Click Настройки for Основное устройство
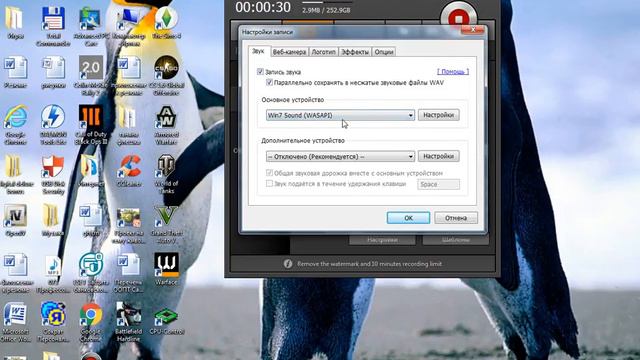The image size is (640, 360). click(x=438, y=115)
